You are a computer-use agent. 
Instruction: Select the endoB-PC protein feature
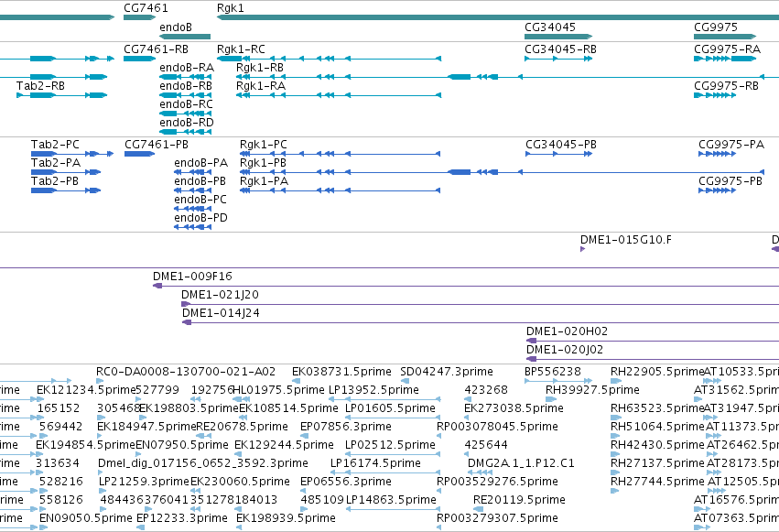pos(193,209)
